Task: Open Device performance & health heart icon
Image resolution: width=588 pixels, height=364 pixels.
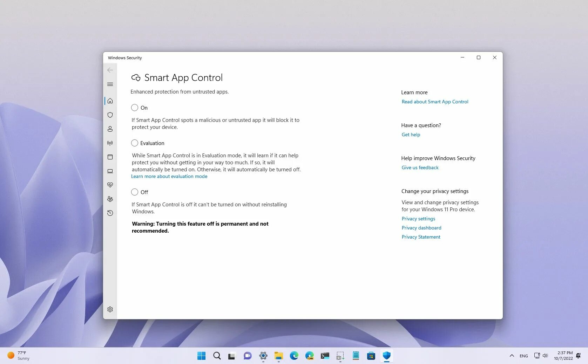Action: point(110,185)
